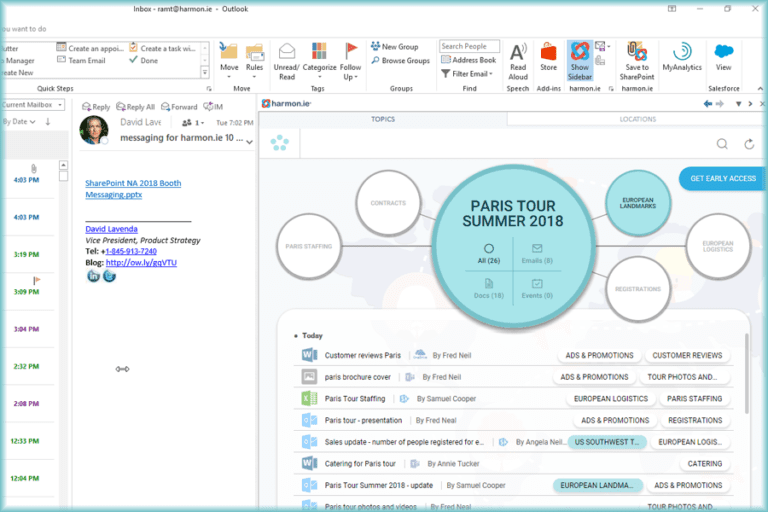The height and width of the screenshot is (512, 768).
Task: Create a New Group
Action: coord(395,47)
